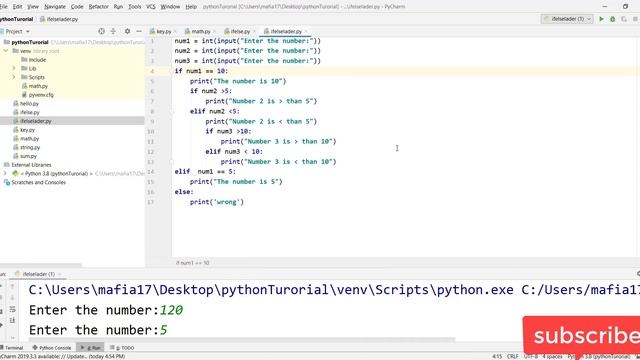Expand the Scripts folder
640x360 pixels.
point(14,77)
